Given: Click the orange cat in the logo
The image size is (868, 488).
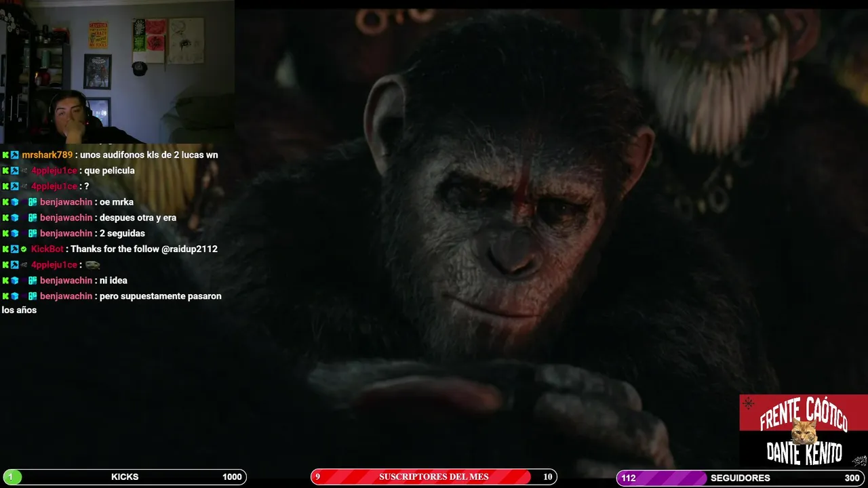Looking at the screenshot, I should pos(804,431).
